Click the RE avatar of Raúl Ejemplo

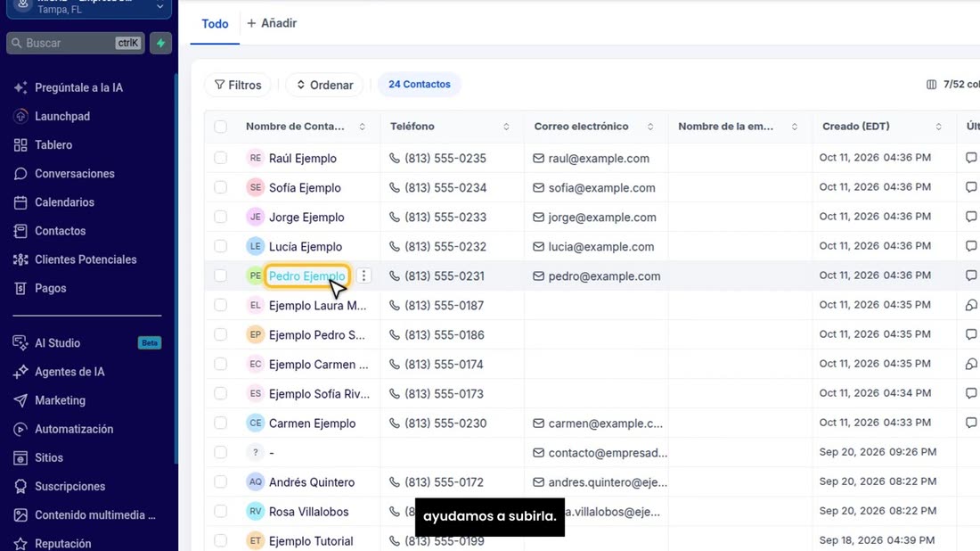(255, 158)
